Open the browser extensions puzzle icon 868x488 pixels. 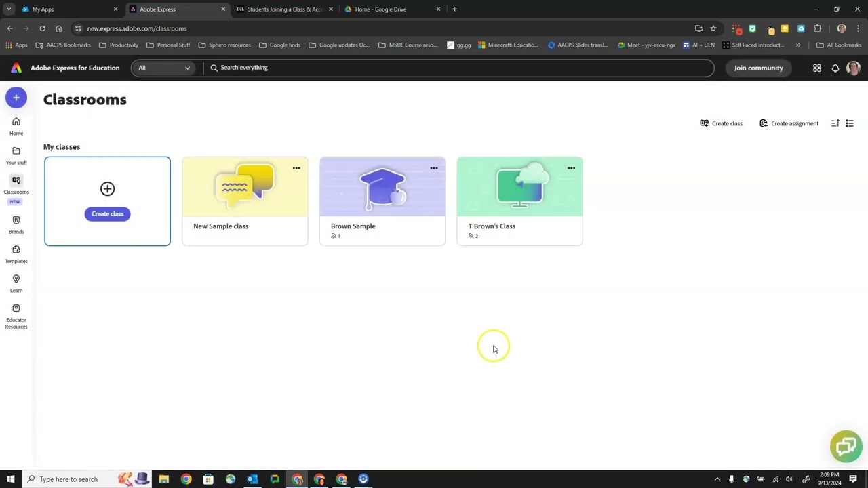(817, 28)
